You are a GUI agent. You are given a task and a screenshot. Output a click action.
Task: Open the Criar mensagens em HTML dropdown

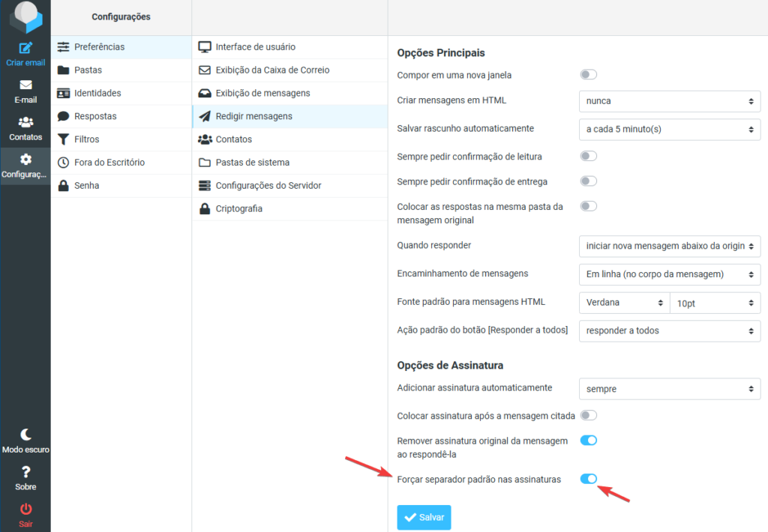pos(668,101)
